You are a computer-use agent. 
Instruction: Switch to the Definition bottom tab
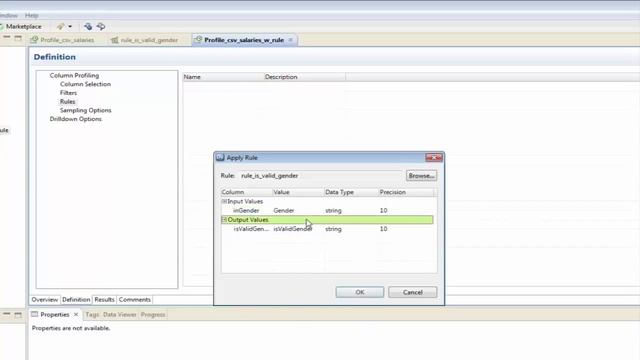pos(76,300)
